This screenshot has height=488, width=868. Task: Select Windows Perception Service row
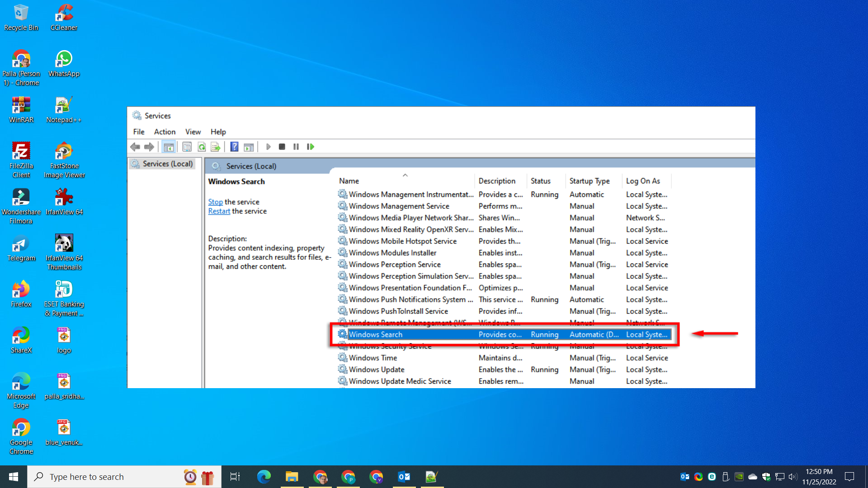point(504,265)
